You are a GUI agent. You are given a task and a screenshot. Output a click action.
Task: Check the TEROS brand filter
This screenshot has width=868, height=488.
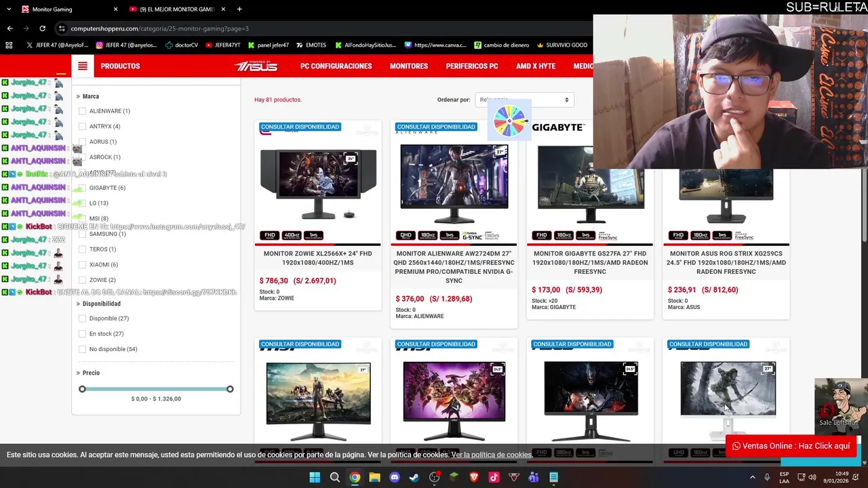tap(82, 249)
